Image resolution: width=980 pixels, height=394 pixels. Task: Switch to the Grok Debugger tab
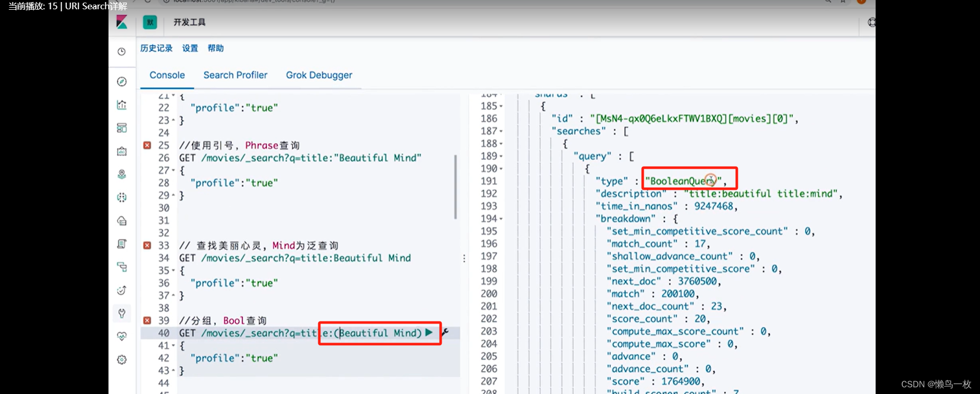click(319, 75)
